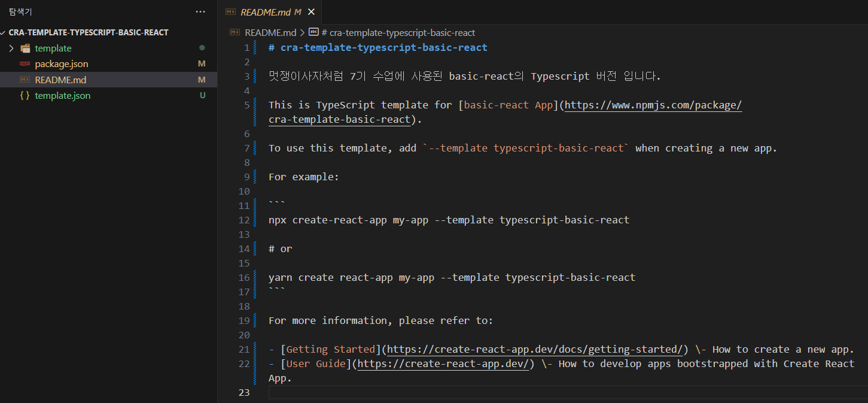Click line number 19 in the gutter

(x=243, y=320)
